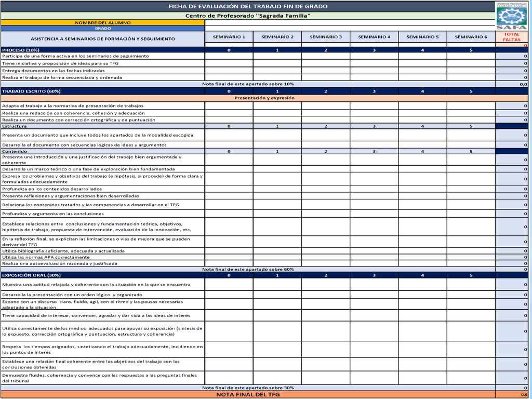Image resolution: width=532 pixels, height=399 pixels.
Task: Click the 'Presentación y expresión' subheader
Action: point(264,98)
